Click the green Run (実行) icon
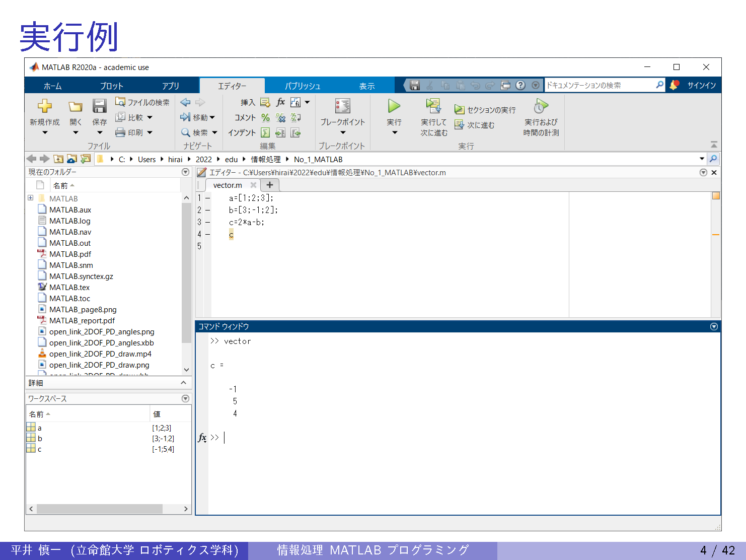Screen dimensions: 746x560 coord(394,106)
